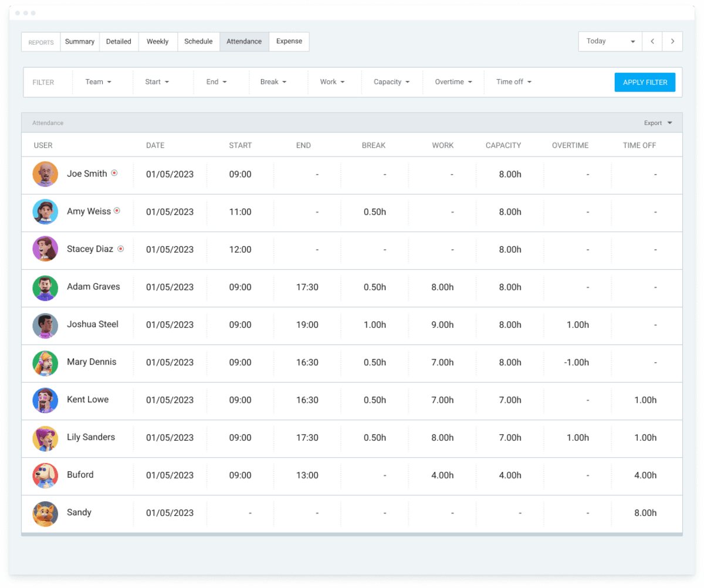Viewport: 704px width, 588px height.
Task: Open the Expense report tab
Action: pyautogui.click(x=289, y=41)
